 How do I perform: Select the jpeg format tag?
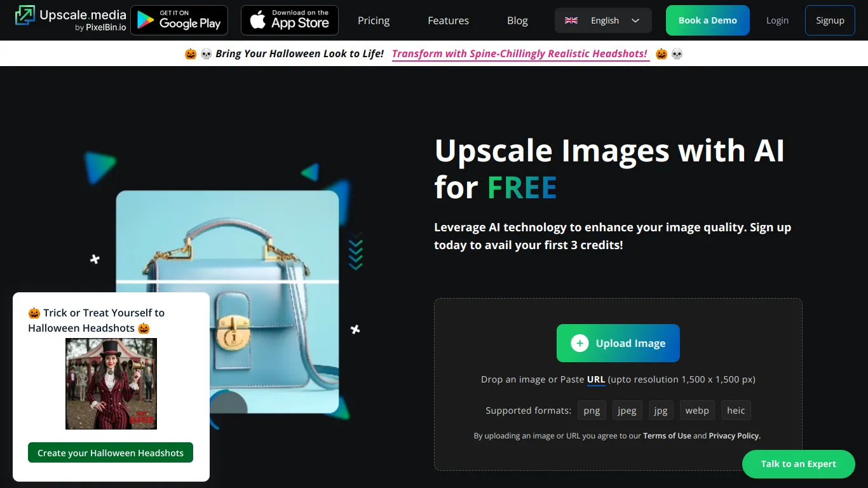(627, 410)
